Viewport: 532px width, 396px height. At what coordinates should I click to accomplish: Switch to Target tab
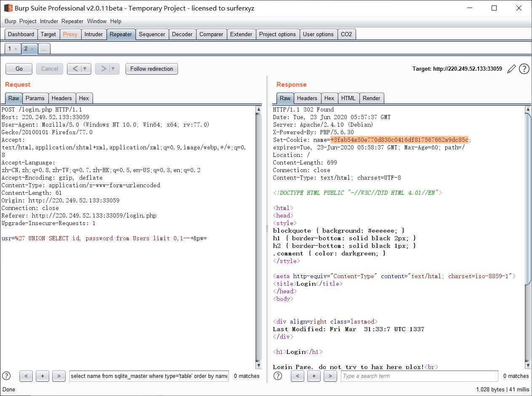click(x=48, y=34)
